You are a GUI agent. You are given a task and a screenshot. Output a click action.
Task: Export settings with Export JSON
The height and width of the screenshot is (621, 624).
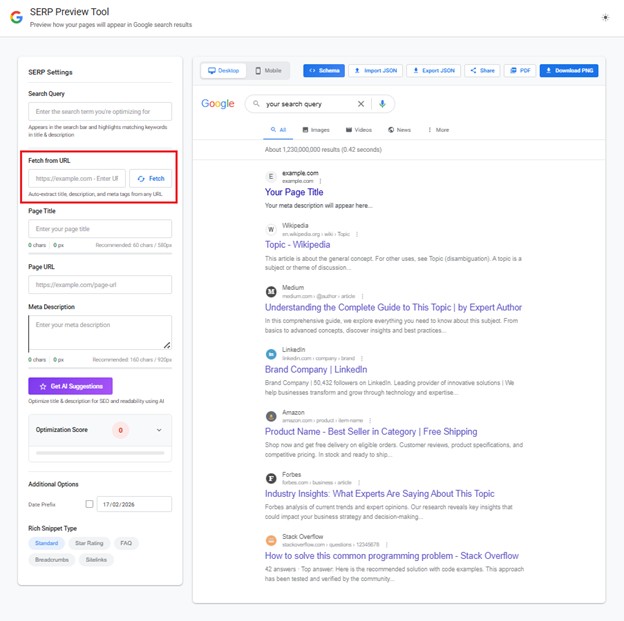pos(433,71)
